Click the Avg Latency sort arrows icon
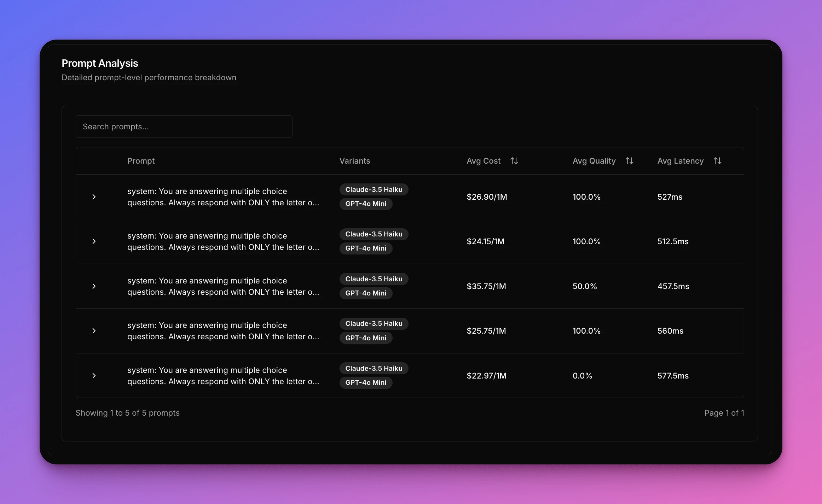822x504 pixels. tap(717, 161)
